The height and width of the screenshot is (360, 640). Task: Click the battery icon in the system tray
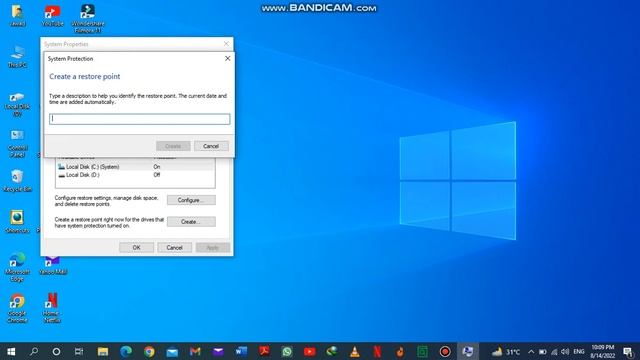[x=542, y=351]
